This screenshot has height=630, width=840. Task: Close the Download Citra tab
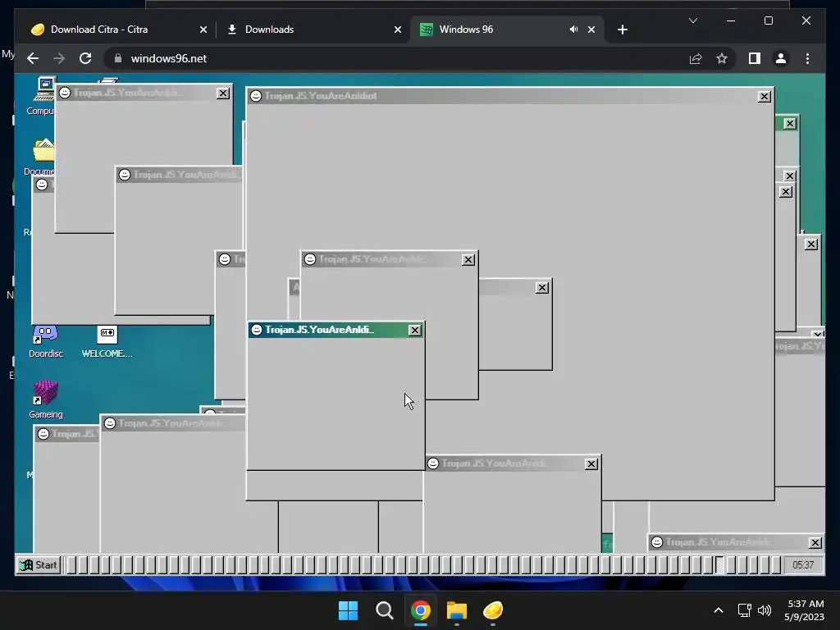[203, 30]
